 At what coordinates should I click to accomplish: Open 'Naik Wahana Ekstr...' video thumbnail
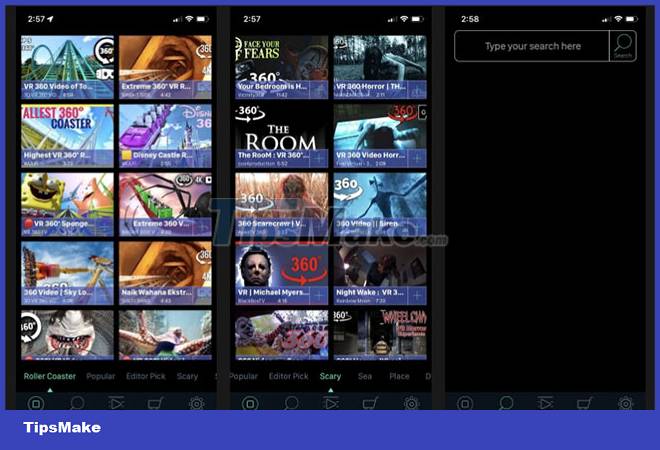(165, 273)
